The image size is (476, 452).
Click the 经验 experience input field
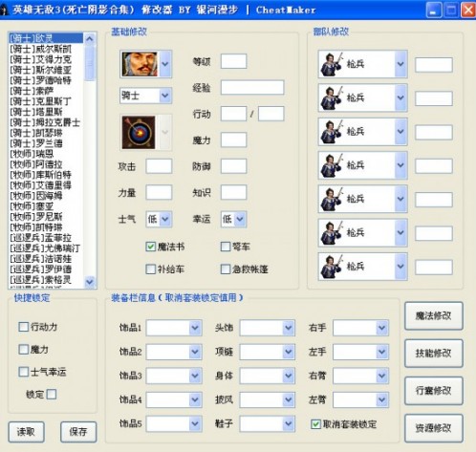coord(252,88)
